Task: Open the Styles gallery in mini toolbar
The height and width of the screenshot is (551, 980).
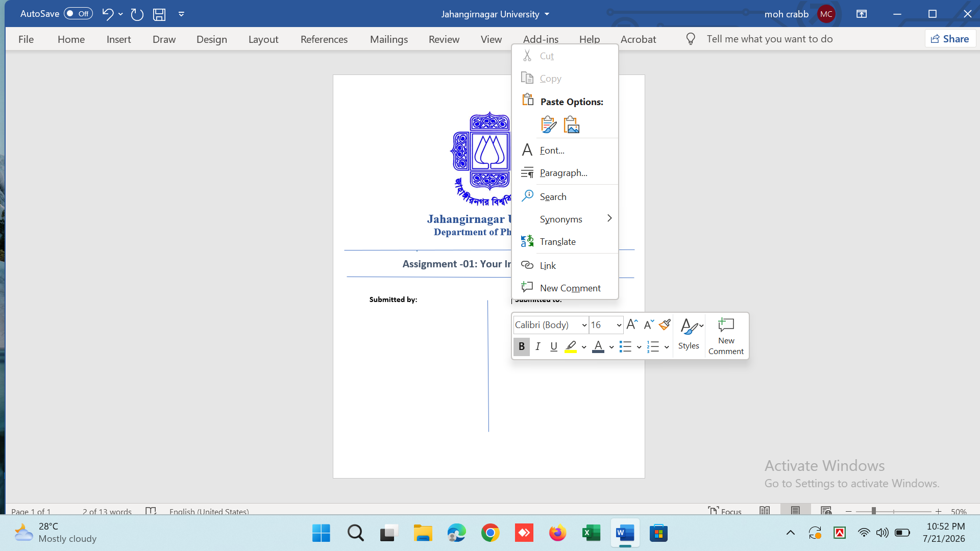Action: (689, 335)
